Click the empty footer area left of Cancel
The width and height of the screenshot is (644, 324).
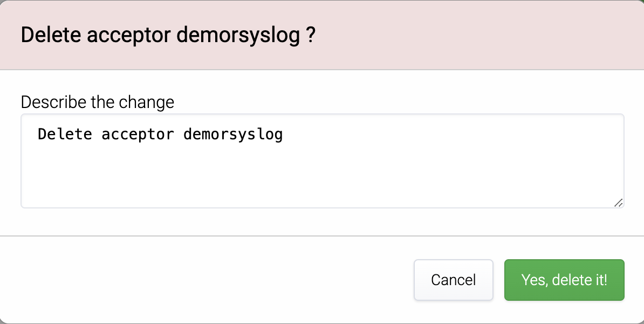216,280
